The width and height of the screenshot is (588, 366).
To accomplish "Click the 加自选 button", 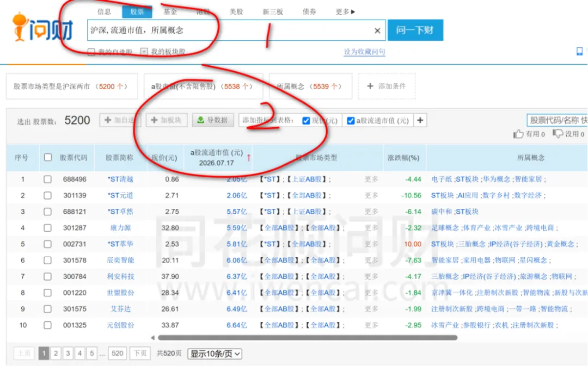I will click(120, 120).
